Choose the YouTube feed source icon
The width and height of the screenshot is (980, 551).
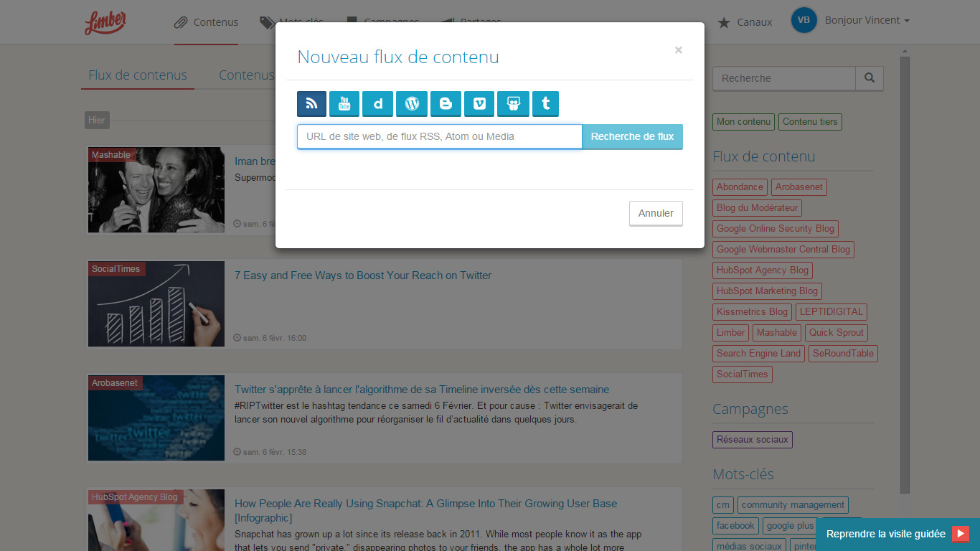coord(344,103)
